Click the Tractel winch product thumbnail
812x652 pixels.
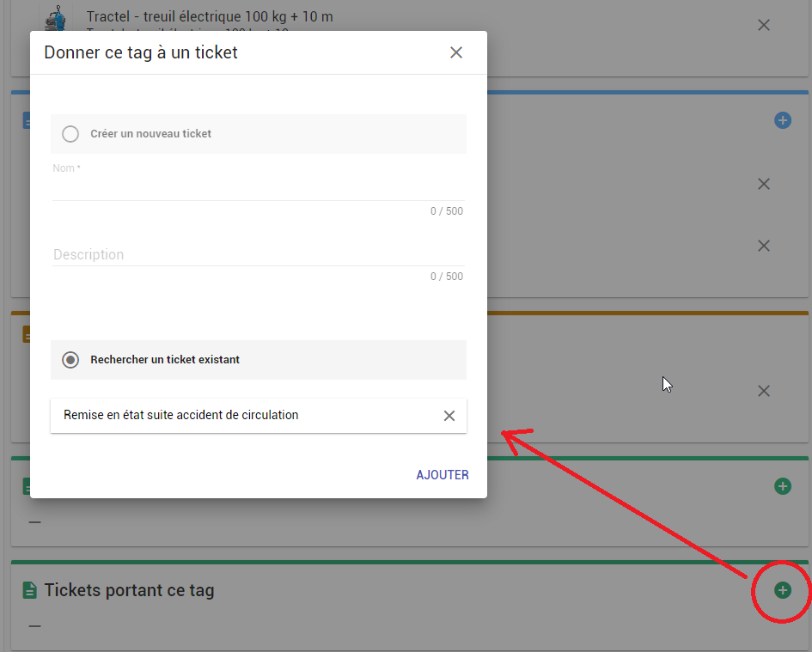(x=55, y=18)
